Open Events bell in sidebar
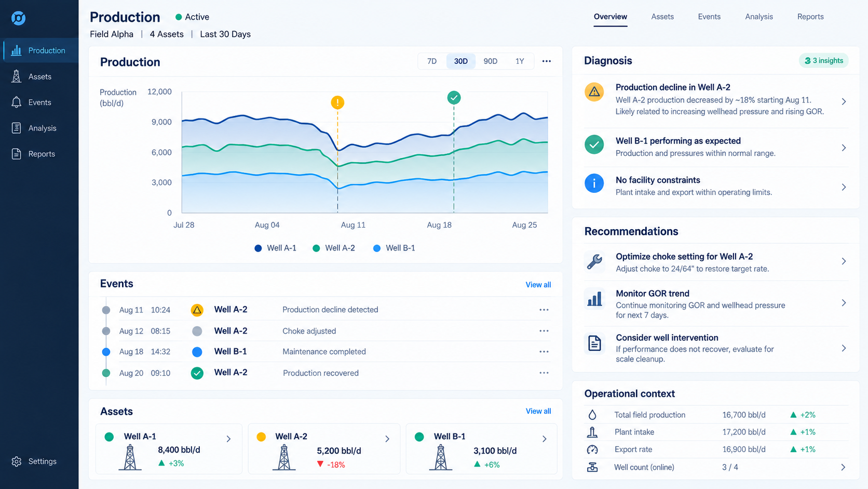Screen dimensions: 868x489 [17, 102]
